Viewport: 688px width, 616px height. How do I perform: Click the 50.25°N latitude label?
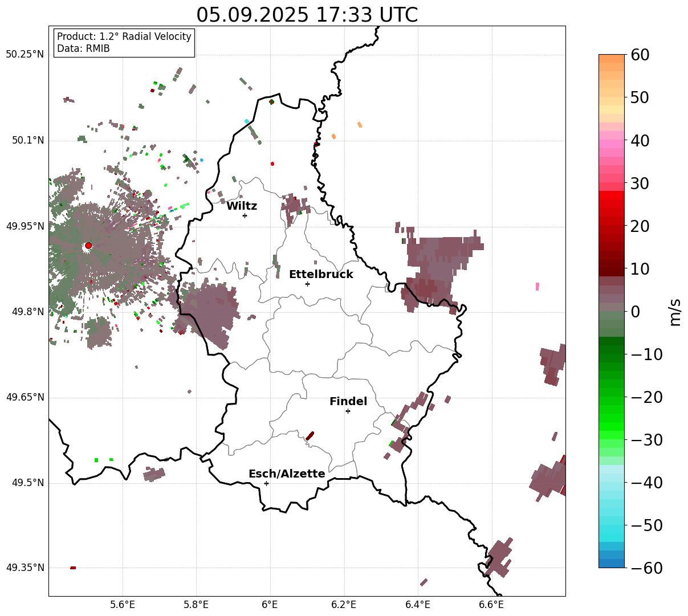click(x=25, y=55)
